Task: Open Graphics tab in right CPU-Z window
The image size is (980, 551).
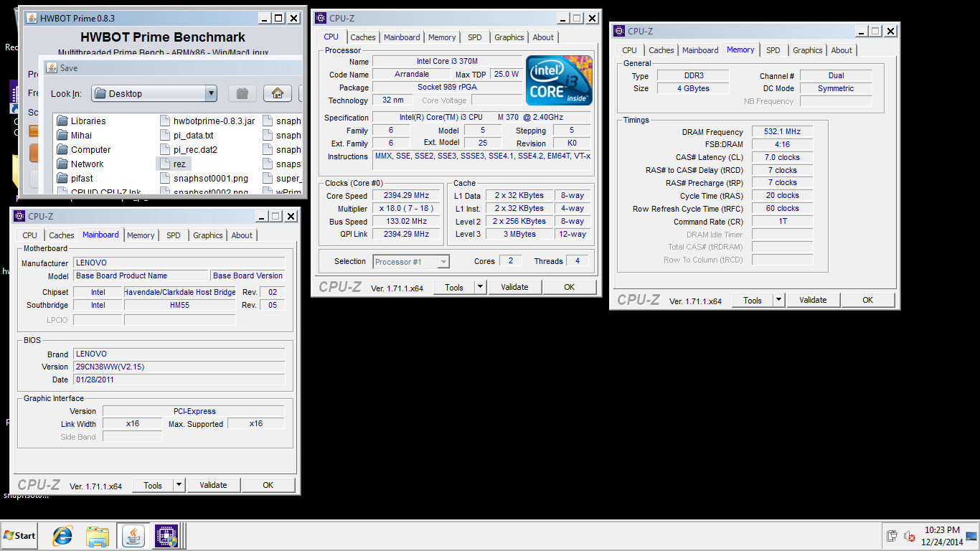Action: (x=808, y=50)
